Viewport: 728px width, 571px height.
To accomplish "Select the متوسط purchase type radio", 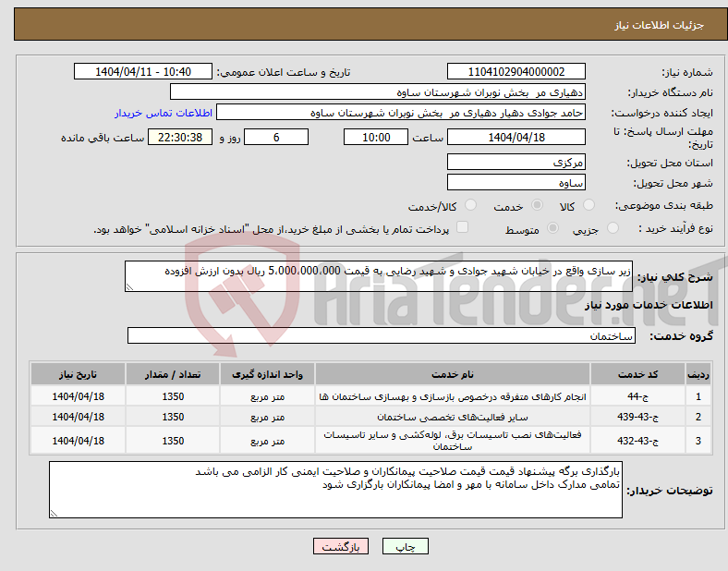I will click(x=552, y=228).
